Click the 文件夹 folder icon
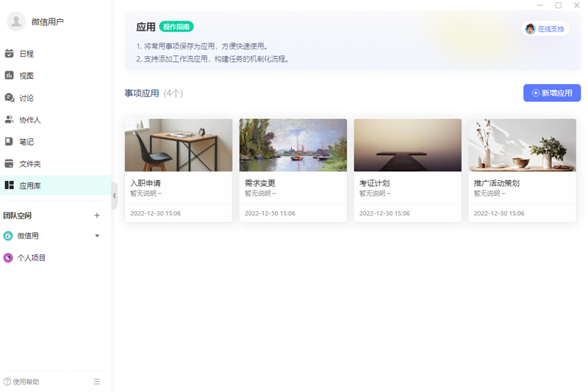The image size is (588, 392). [10, 164]
